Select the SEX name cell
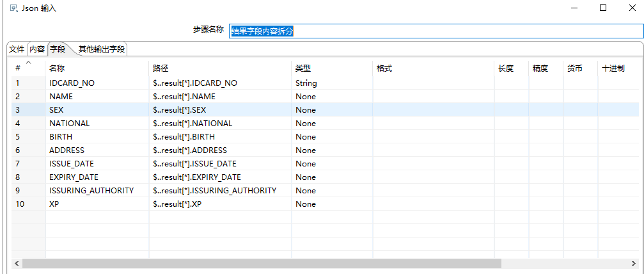This screenshot has height=274, width=644. tap(97, 110)
